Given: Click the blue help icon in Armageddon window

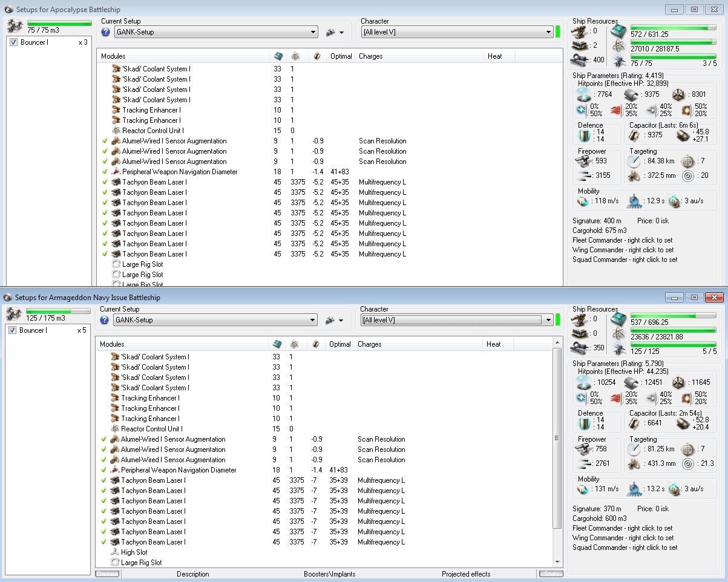Looking at the screenshot, I should pyautogui.click(x=105, y=320).
